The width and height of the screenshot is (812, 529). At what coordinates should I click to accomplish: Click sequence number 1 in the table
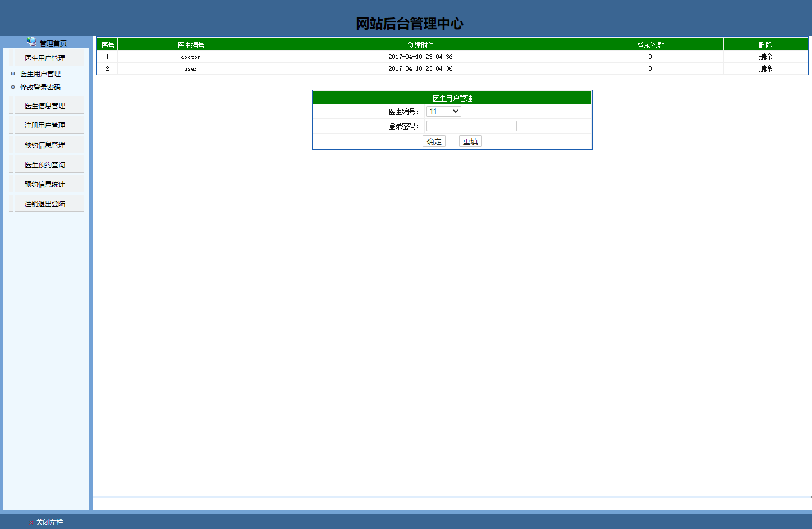tap(108, 57)
